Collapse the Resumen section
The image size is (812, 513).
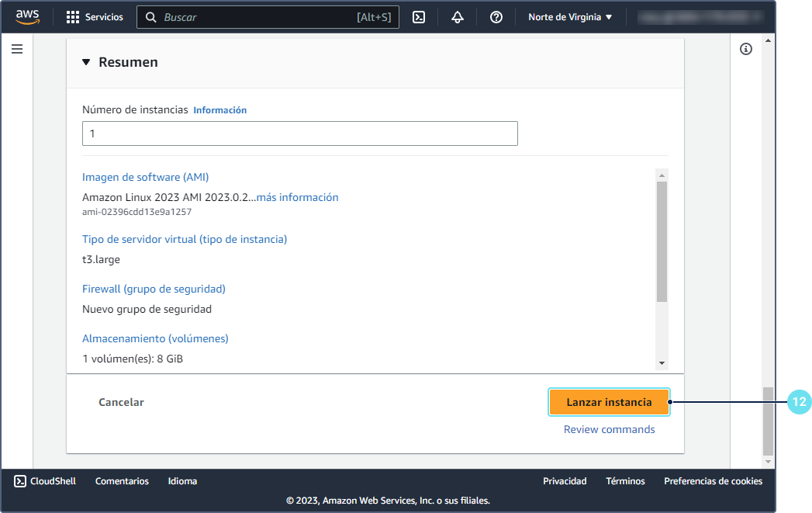coord(86,62)
